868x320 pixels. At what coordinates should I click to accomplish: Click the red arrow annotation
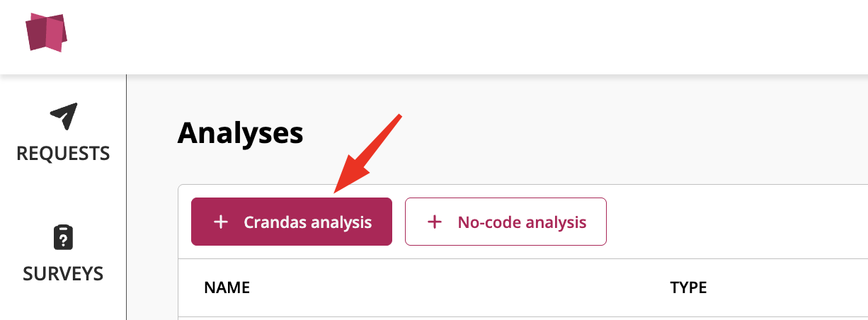tap(367, 152)
